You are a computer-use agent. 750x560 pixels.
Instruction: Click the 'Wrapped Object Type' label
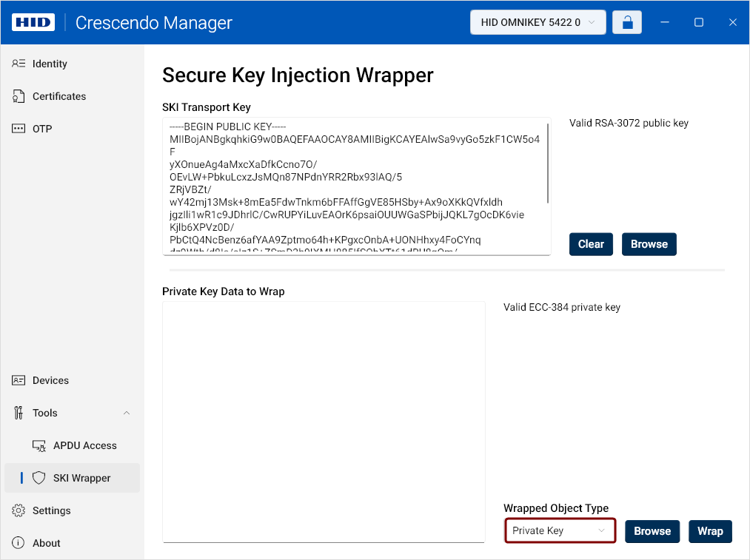click(x=556, y=508)
